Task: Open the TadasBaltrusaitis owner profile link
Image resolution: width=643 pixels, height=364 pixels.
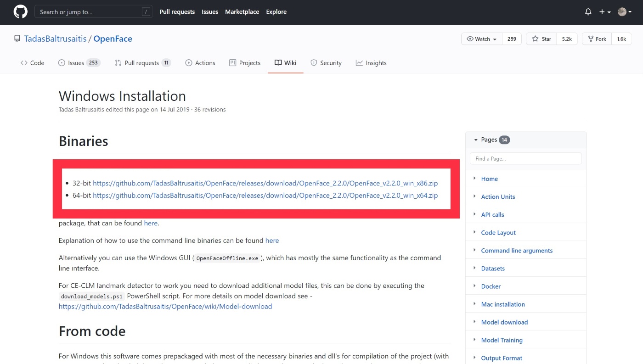Action: coord(56,39)
